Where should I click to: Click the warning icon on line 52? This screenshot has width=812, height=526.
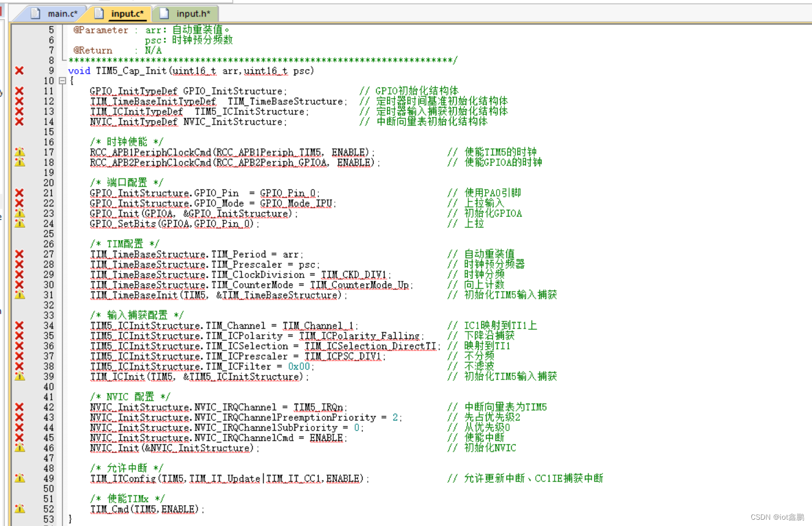tap(19, 509)
